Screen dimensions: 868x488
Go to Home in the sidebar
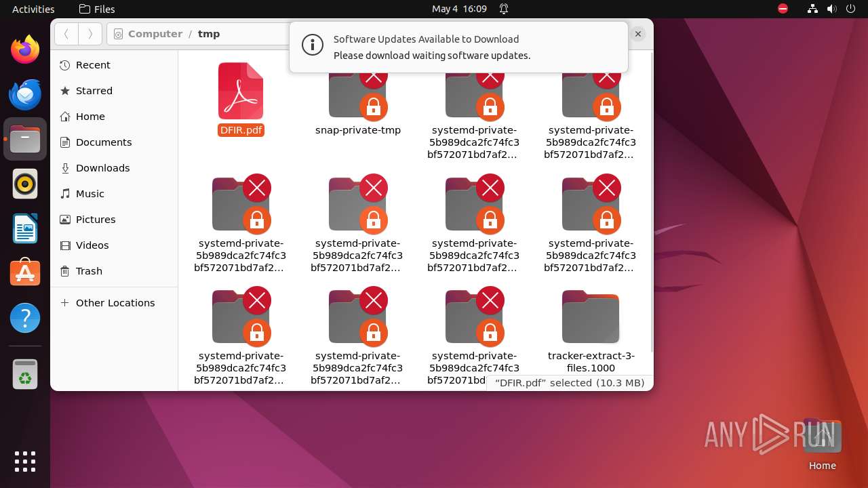click(114, 117)
